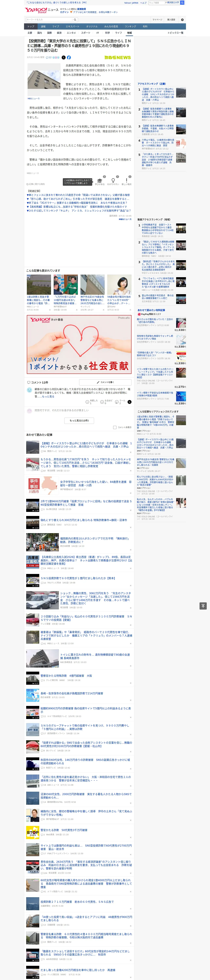Open settings gear icon in header

[x=182, y=20]
